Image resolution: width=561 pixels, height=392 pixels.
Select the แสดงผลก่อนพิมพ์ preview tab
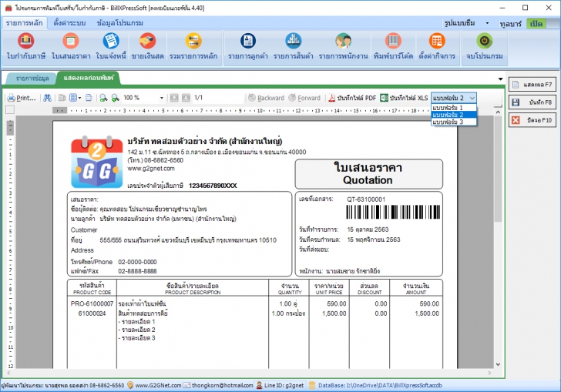click(x=89, y=78)
